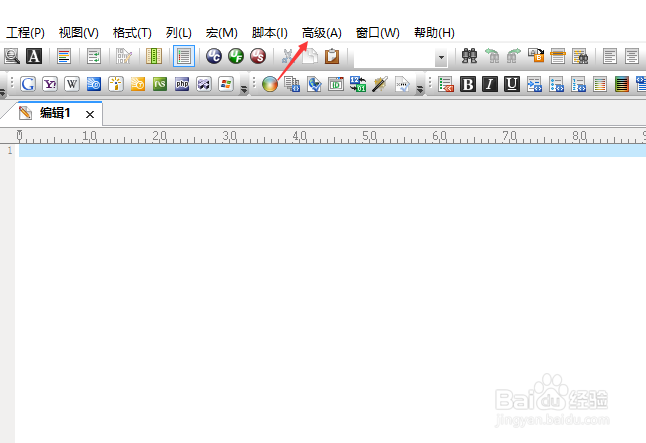The image size is (646, 443).
Task: Open the font settings 'A' icon
Action: (34, 56)
